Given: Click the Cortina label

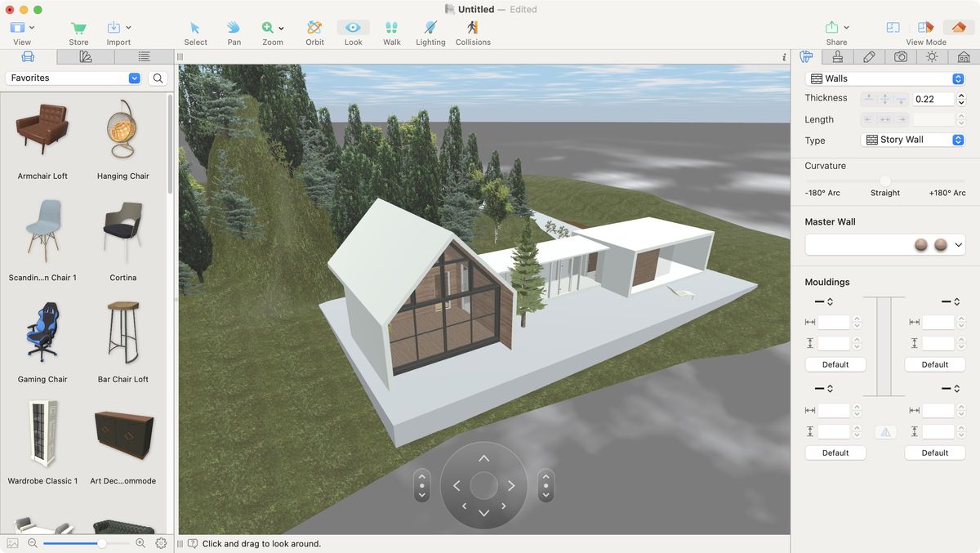Looking at the screenshot, I should tap(123, 278).
